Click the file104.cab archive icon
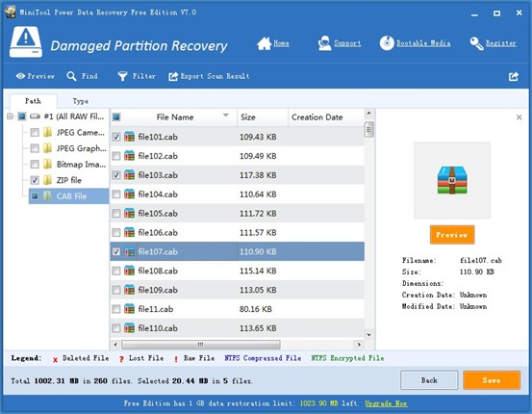 click(x=129, y=194)
